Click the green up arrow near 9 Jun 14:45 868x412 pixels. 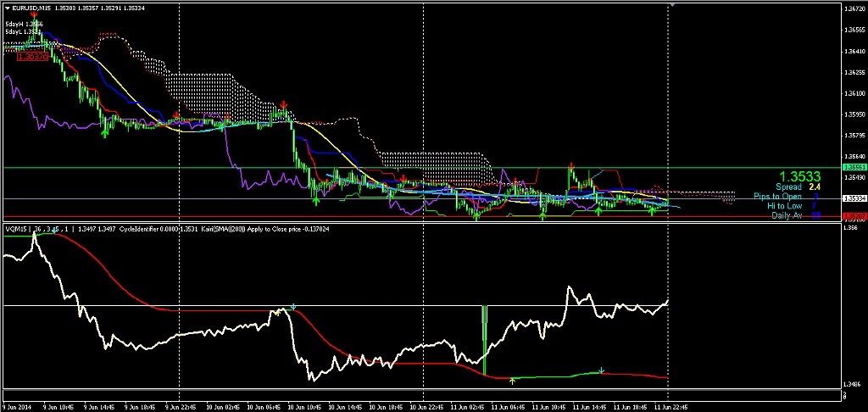tap(104, 133)
